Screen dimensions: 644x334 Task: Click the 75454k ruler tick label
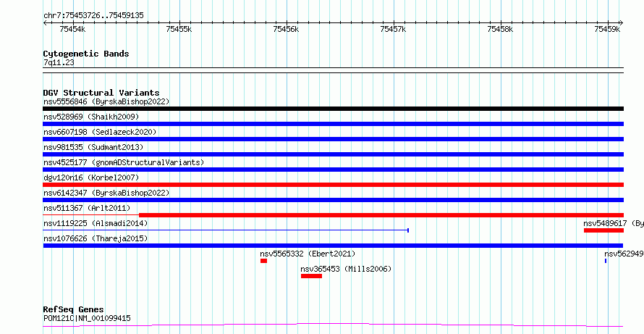(x=72, y=29)
